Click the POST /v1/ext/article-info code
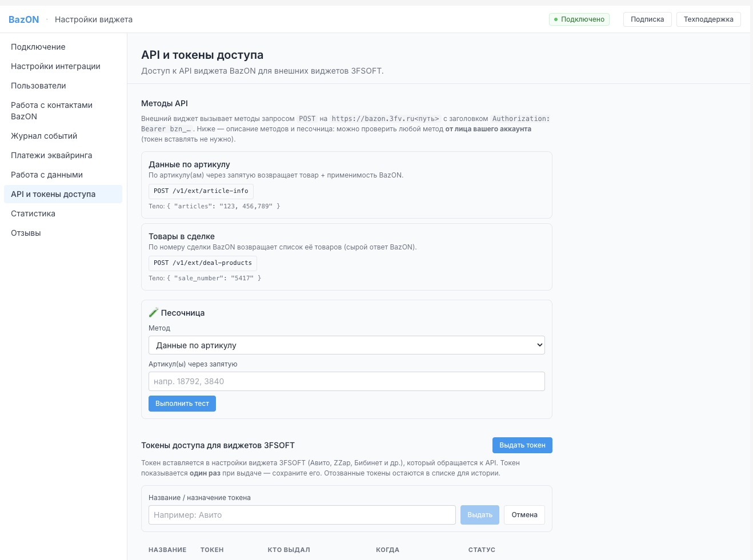The width and height of the screenshot is (753, 560). click(x=201, y=191)
